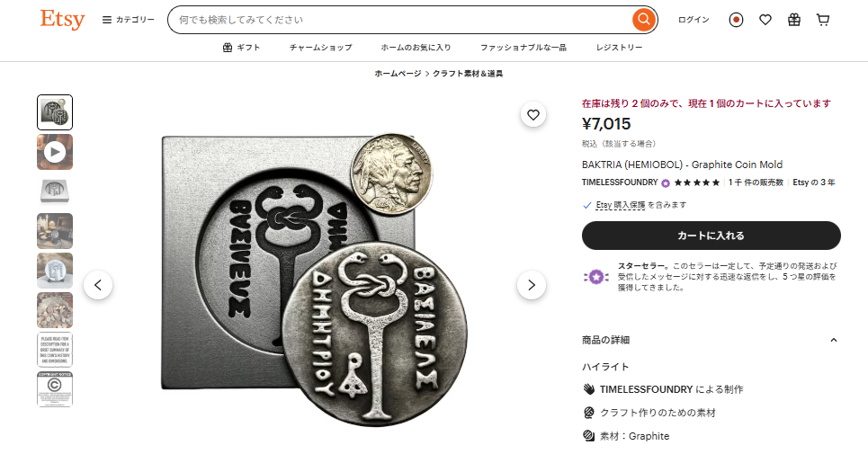
Task: Open the gift box icon in header
Action: [794, 20]
